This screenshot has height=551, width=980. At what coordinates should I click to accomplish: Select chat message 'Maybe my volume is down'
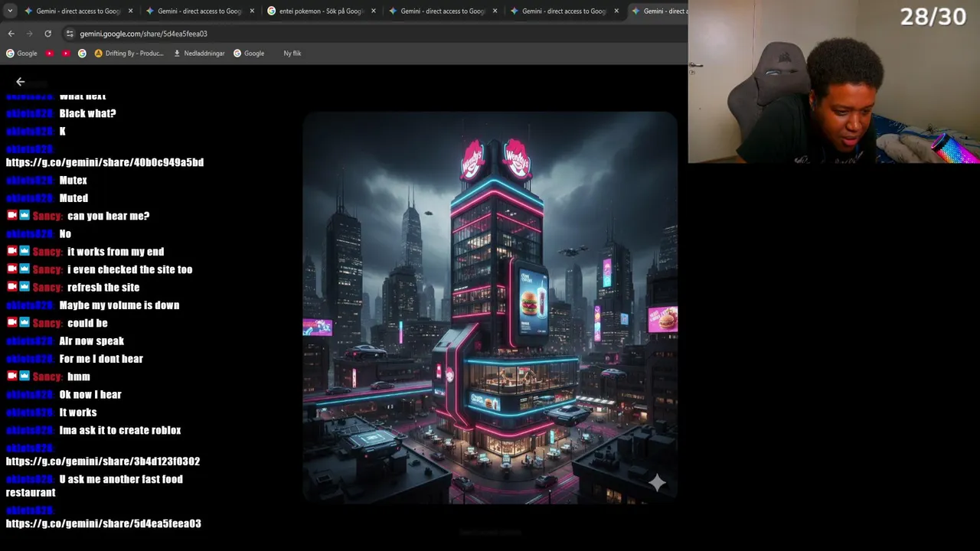tap(119, 305)
